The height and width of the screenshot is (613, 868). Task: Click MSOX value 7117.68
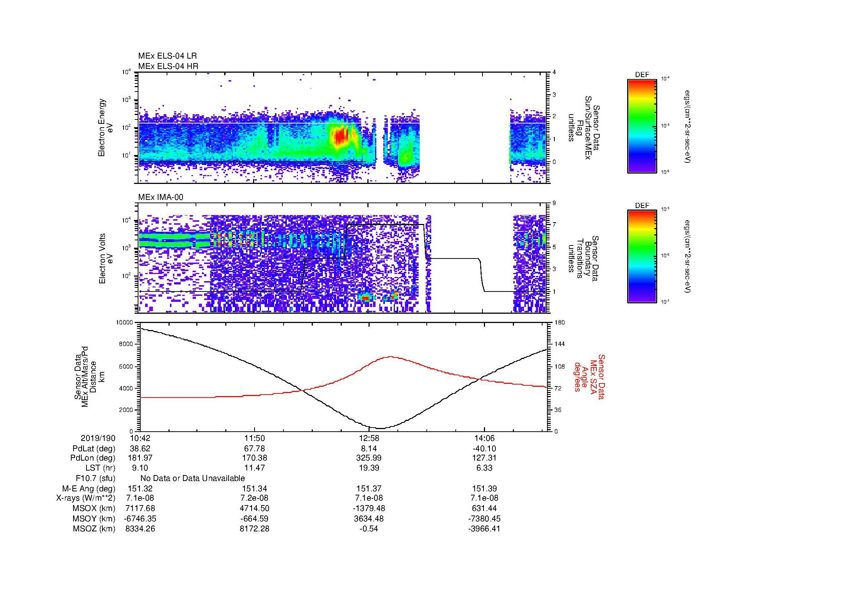pyautogui.click(x=140, y=508)
